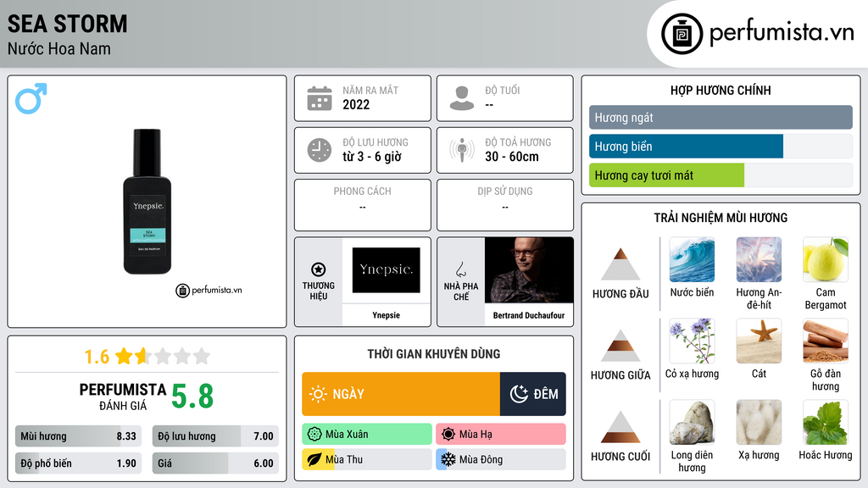The image size is (868, 488).
Task: Click the Hương An-đê-hít note image
Action: click(x=759, y=259)
